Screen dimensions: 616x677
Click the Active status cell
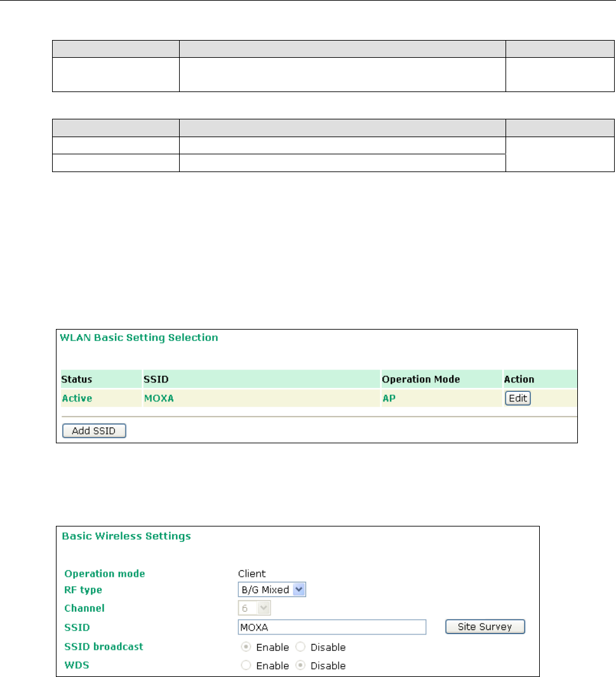pyautogui.click(x=102, y=398)
